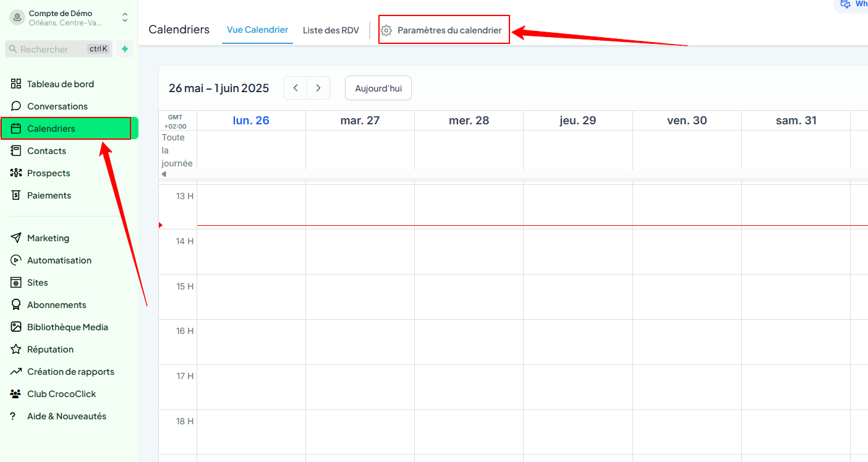Image resolution: width=868 pixels, height=462 pixels.
Task: Click the Création de rapports trend icon
Action: [x=16, y=372]
